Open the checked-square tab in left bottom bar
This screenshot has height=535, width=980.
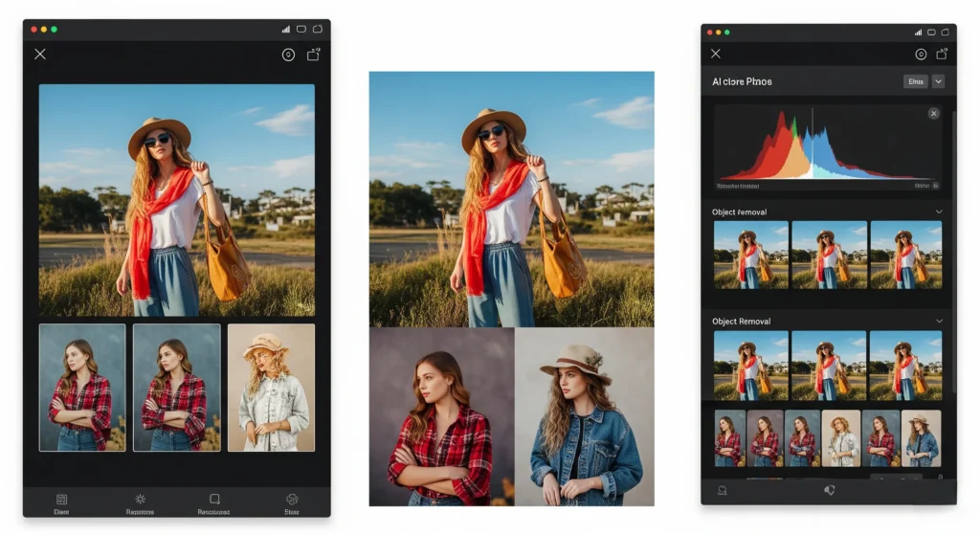213,503
